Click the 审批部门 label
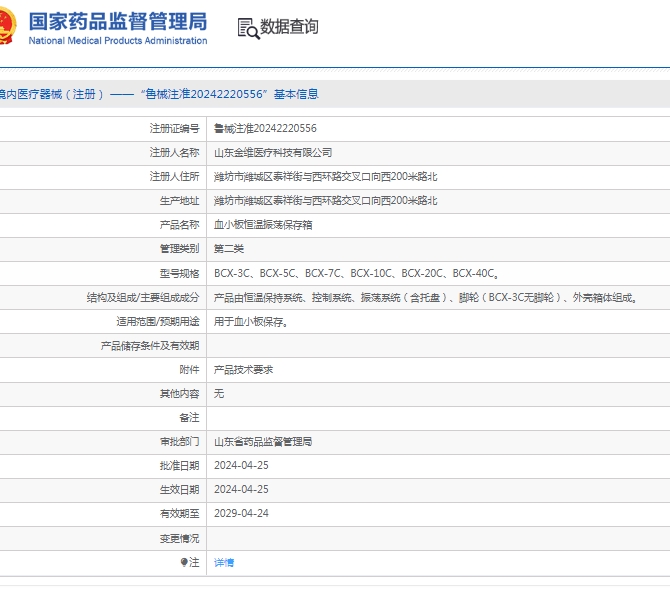The width and height of the screenshot is (670, 590). click(x=179, y=442)
